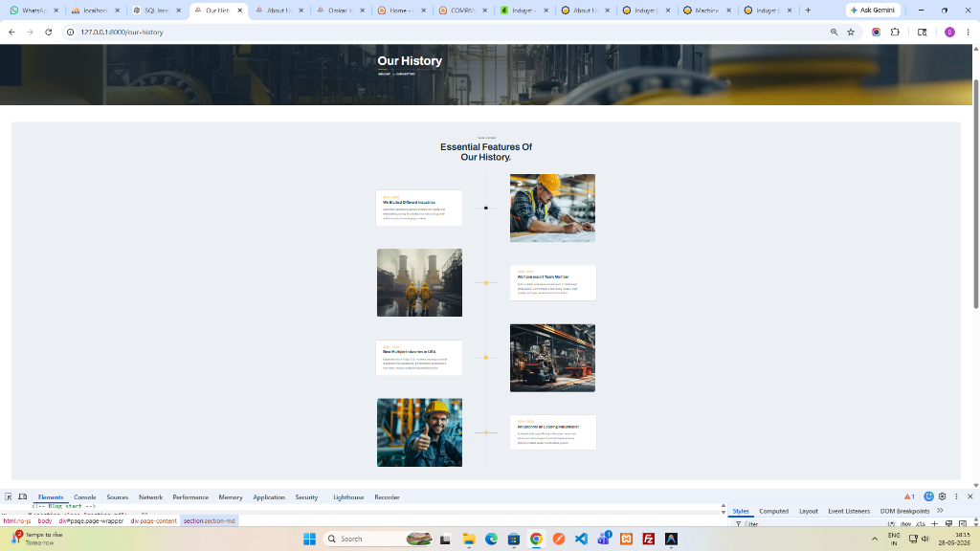Image resolution: width=980 pixels, height=551 pixels.
Task: Close the DevTools panel
Action: pos(970,496)
